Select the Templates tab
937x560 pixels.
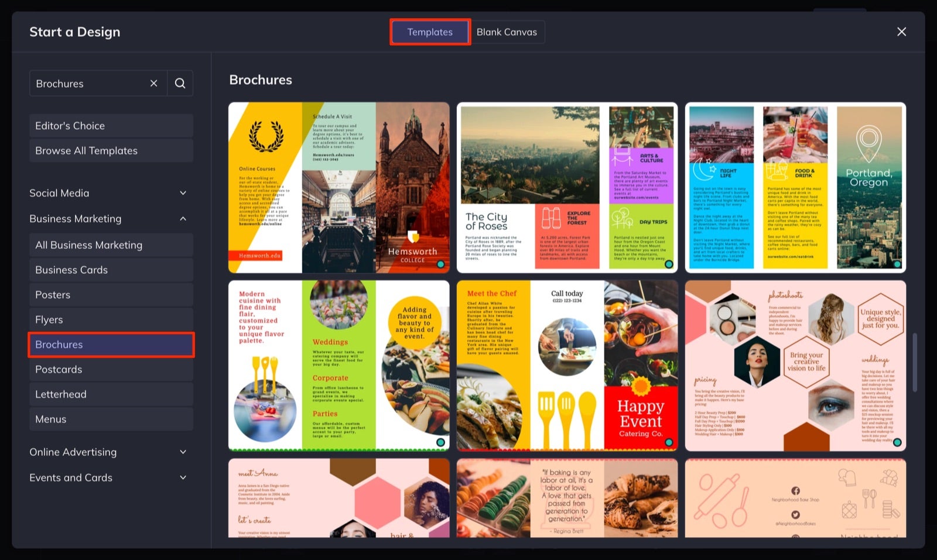pos(430,32)
